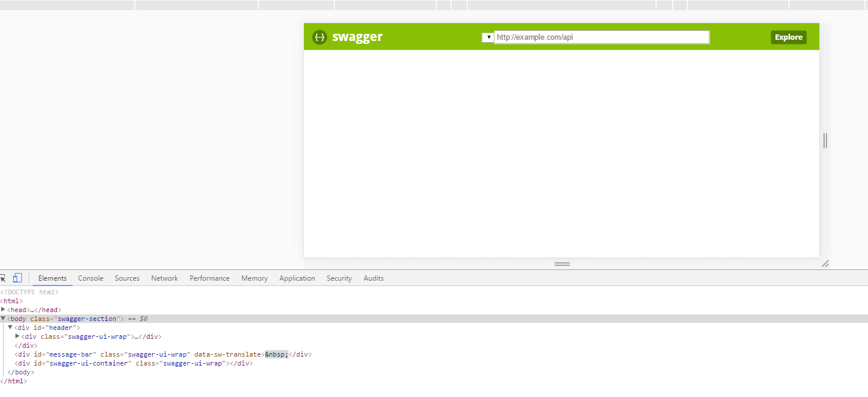This screenshot has width=868, height=397.
Task: Select the closing body tag line
Action: pyautogui.click(x=21, y=372)
